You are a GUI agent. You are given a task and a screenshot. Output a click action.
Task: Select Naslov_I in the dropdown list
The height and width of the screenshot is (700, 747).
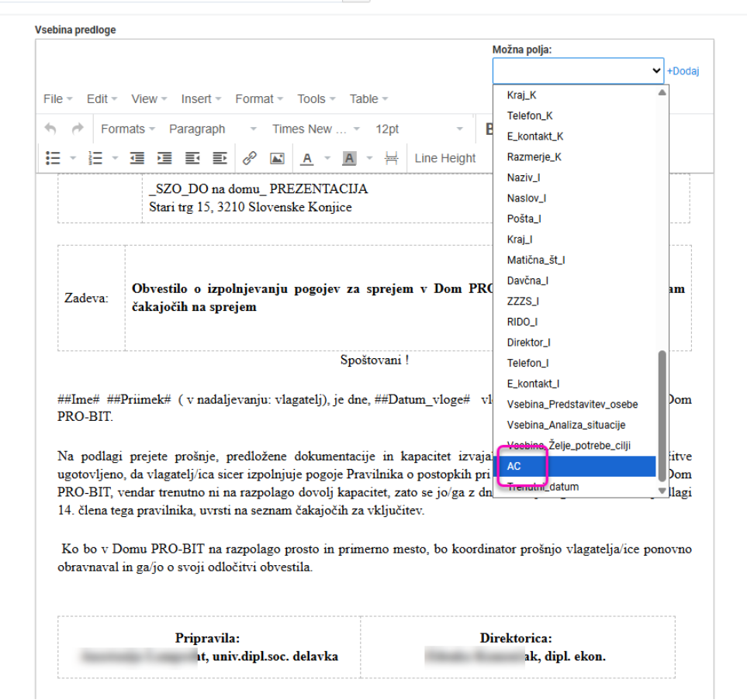[575, 198]
